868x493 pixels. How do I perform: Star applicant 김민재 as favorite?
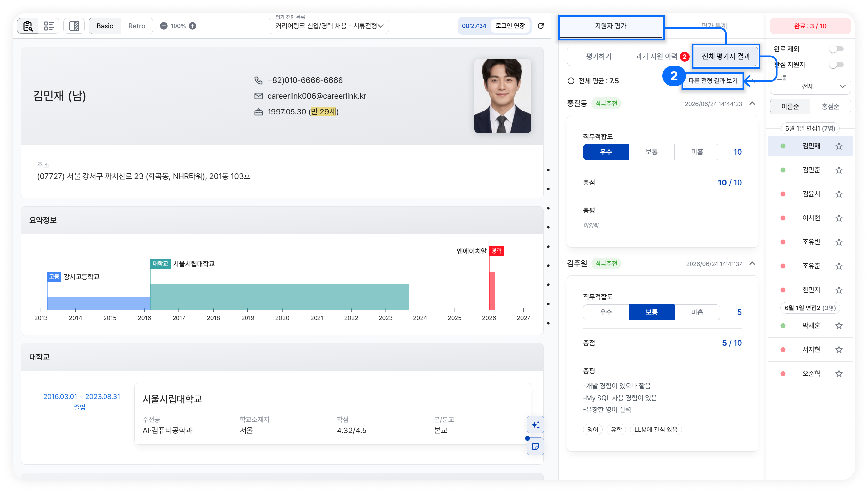[x=839, y=146]
